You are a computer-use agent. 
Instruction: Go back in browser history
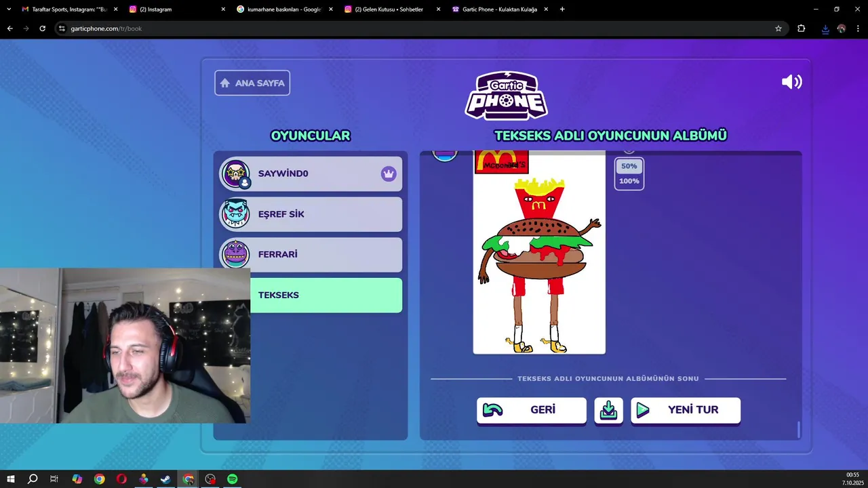9,28
